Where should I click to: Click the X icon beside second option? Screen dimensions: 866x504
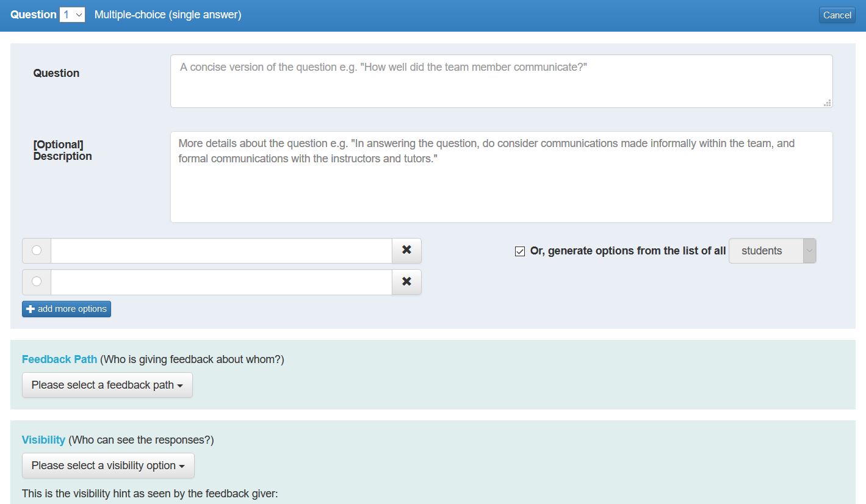click(x=406, y=281)
